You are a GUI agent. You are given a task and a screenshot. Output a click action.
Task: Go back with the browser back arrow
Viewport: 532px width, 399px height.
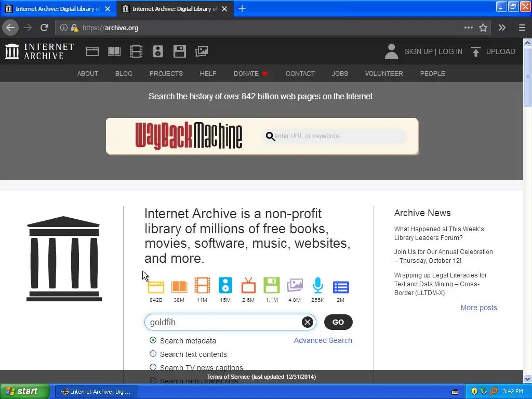(x=10, y=28)
